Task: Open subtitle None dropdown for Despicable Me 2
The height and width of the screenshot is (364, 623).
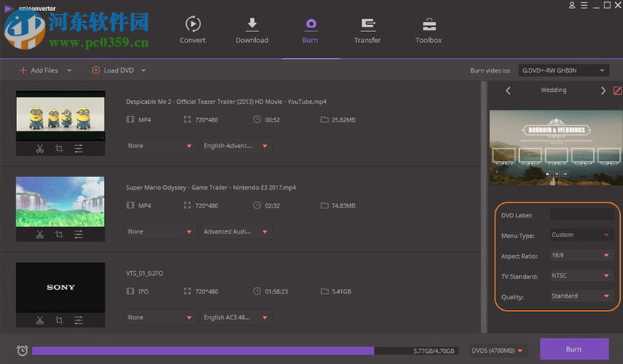Action: pos(160,146)
